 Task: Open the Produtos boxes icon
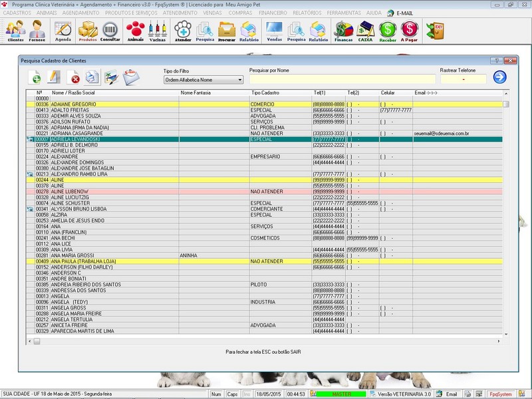point(88,31)
